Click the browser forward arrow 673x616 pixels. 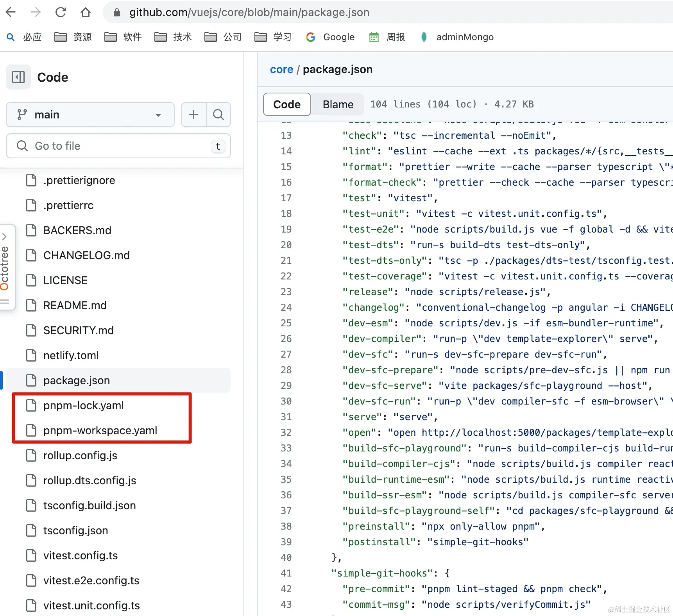36,12
